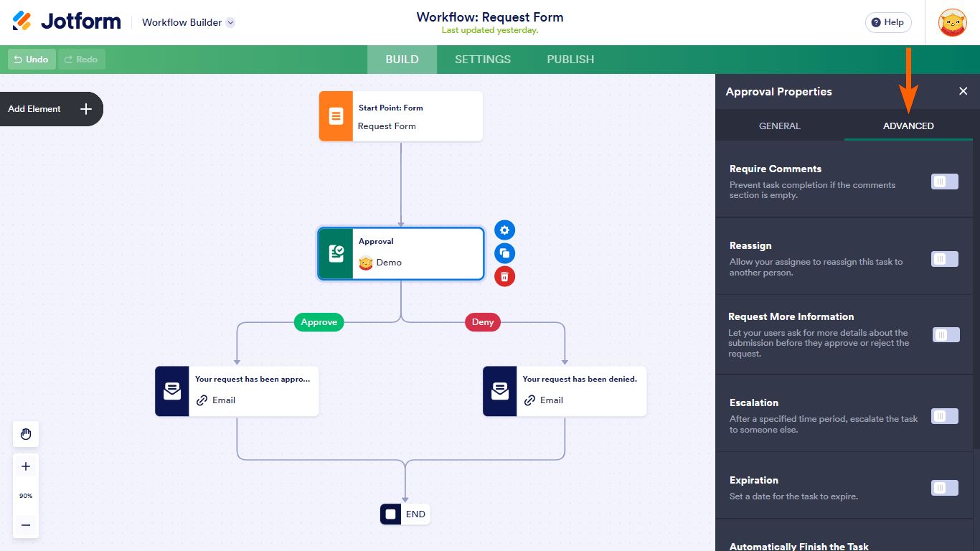Enable the Require Comments toggle

[944, 182]
